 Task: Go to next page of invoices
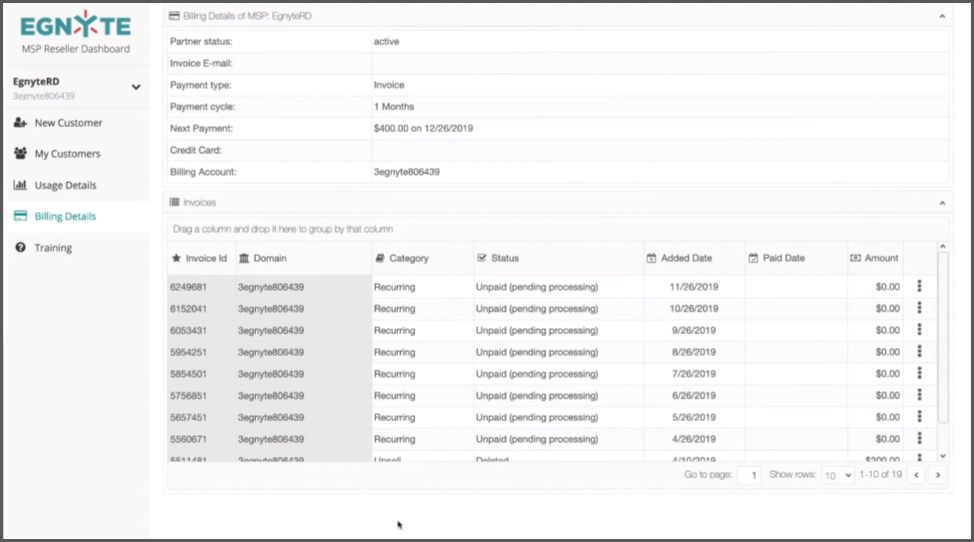click(937, 475)
